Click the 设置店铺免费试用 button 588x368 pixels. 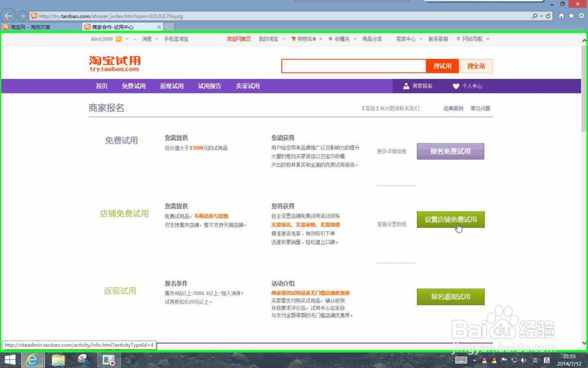(450, 220)
